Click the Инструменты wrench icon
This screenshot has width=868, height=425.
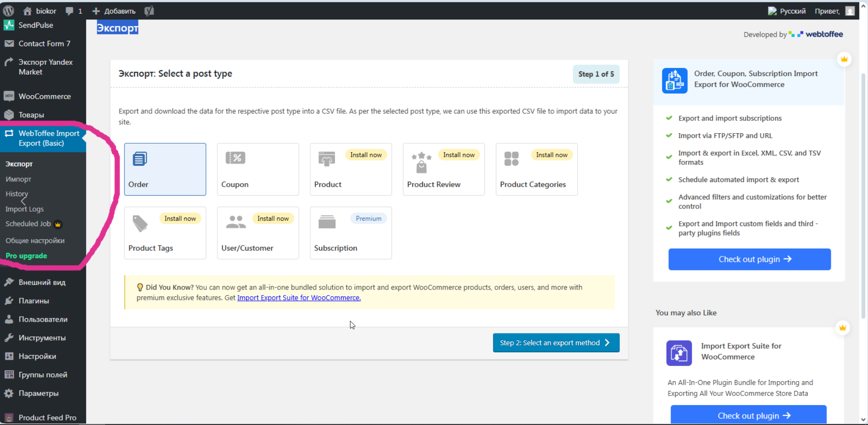(x=9, y=338)
